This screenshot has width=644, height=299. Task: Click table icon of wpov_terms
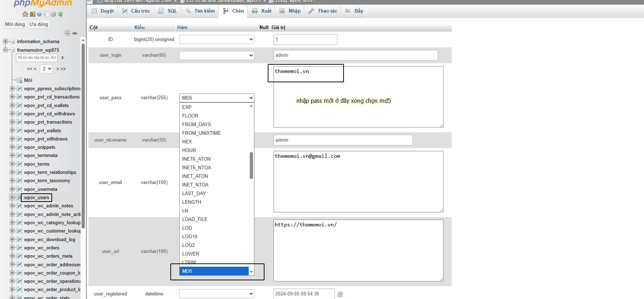19,164
